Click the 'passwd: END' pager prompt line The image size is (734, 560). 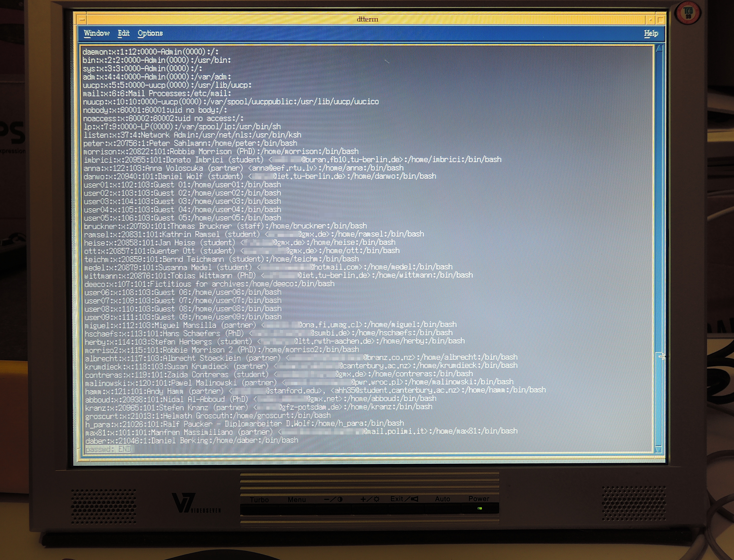click(x=108, y=449)
